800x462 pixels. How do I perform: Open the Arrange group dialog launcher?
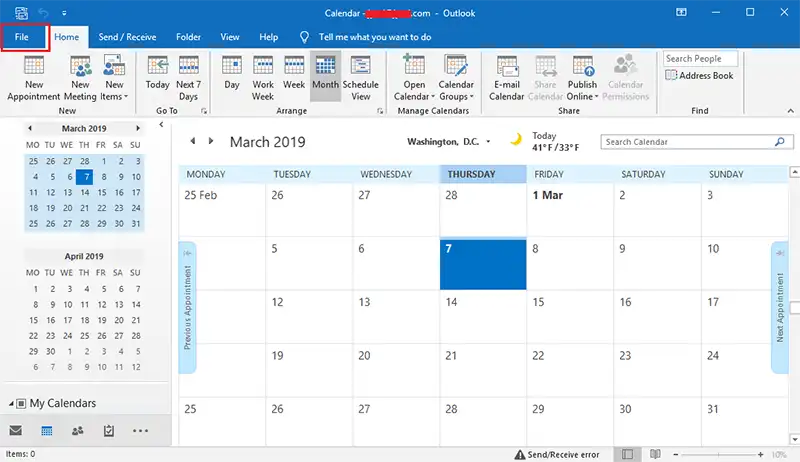[x=380, y=111]
